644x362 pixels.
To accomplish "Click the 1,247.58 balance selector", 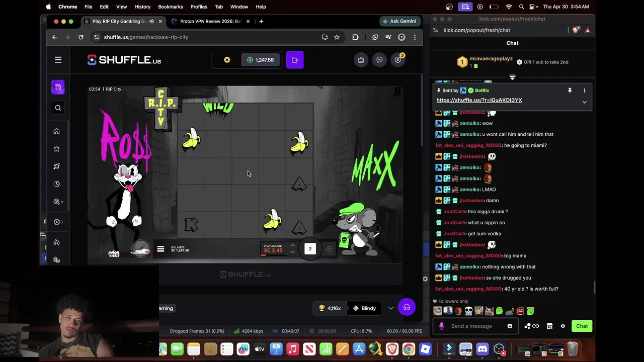I will [x=260, y=60].
